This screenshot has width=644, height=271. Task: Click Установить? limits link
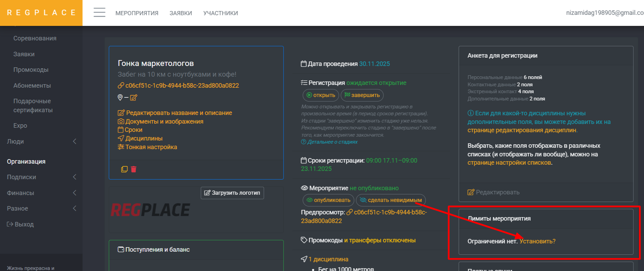click(x=538, y=241)
